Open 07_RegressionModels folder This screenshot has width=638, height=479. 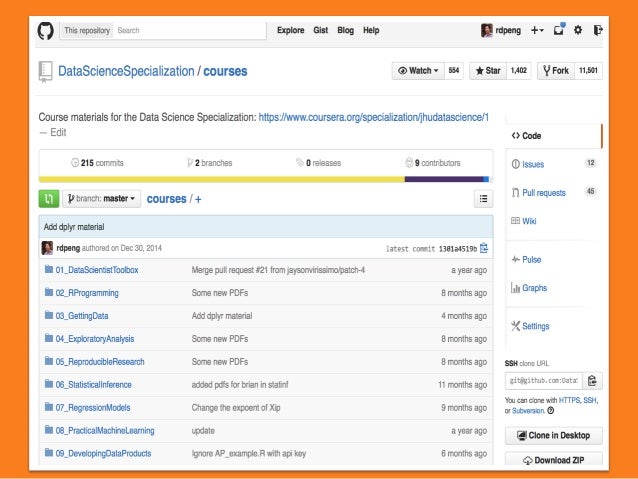pos(93,407)
